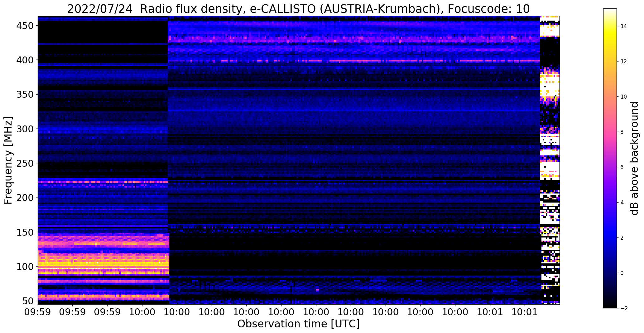The height and width of the screenshot is (333, 644).
Task: Click the 400 frequency tick label
Action: [25, 60]
